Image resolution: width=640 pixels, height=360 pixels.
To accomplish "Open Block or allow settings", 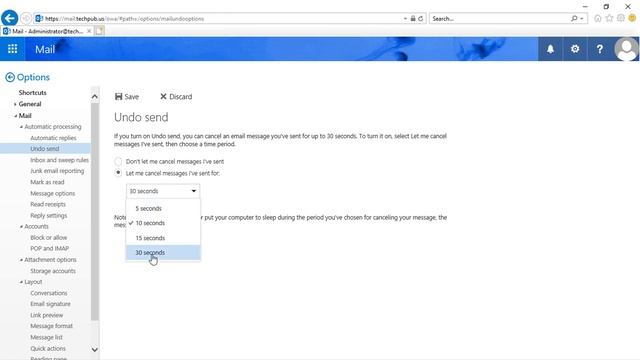I will [49, 237].
